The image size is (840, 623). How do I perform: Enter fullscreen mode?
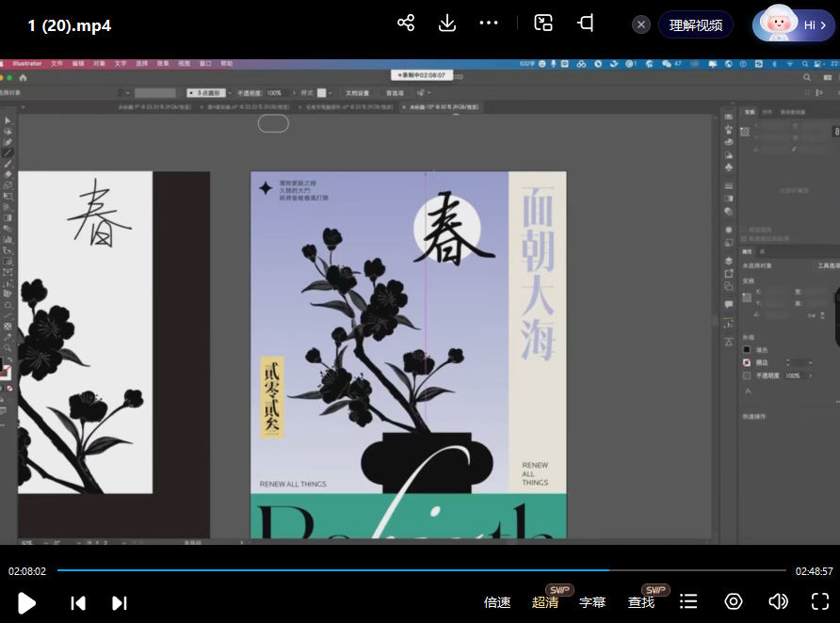tap(819, 601)
